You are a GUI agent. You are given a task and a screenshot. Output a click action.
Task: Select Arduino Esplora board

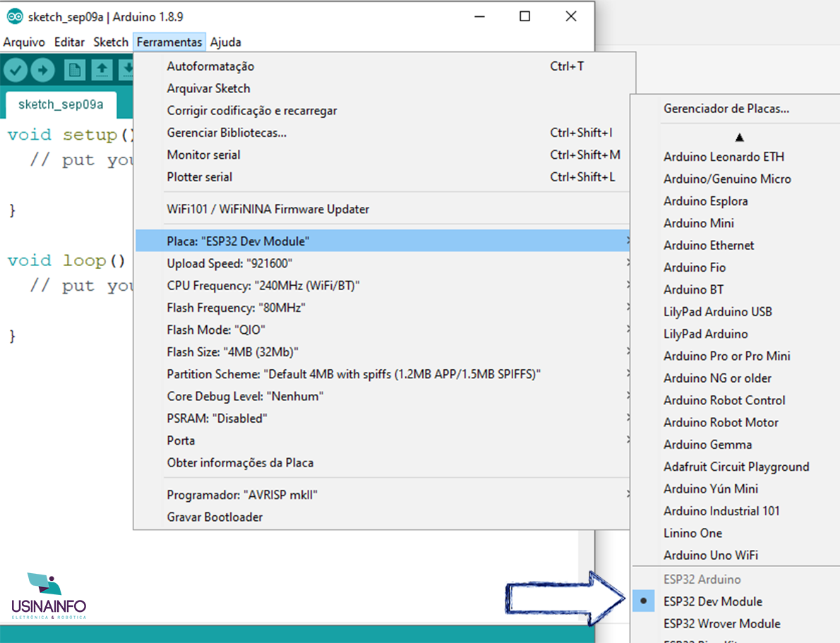(736, 201)
